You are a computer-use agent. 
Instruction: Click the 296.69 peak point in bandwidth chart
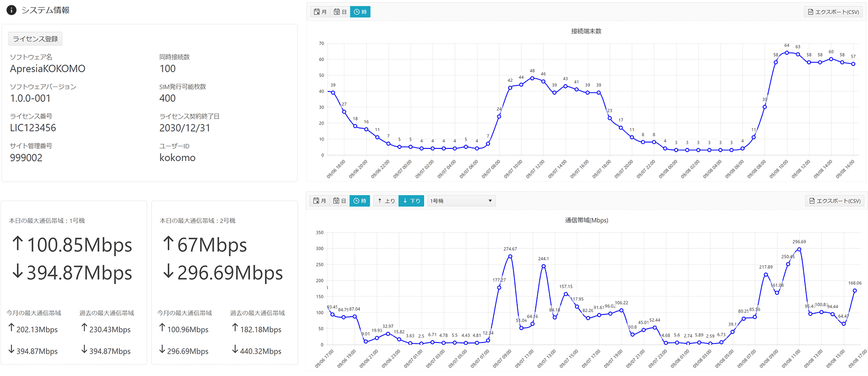point(799,249)
